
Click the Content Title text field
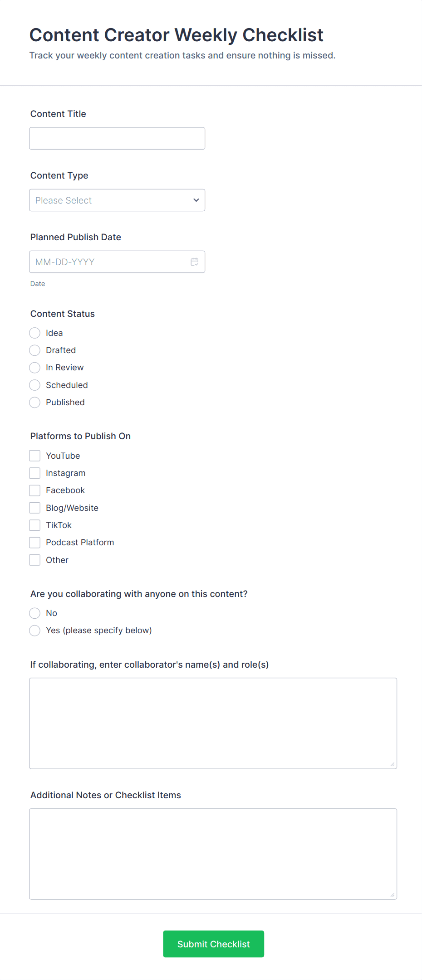[x=117, y=139]
